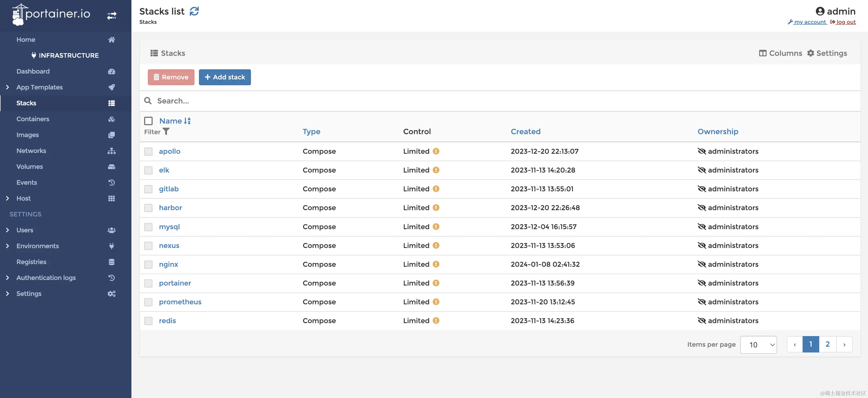Click the admin user avatar icon

tap(820, 11)
